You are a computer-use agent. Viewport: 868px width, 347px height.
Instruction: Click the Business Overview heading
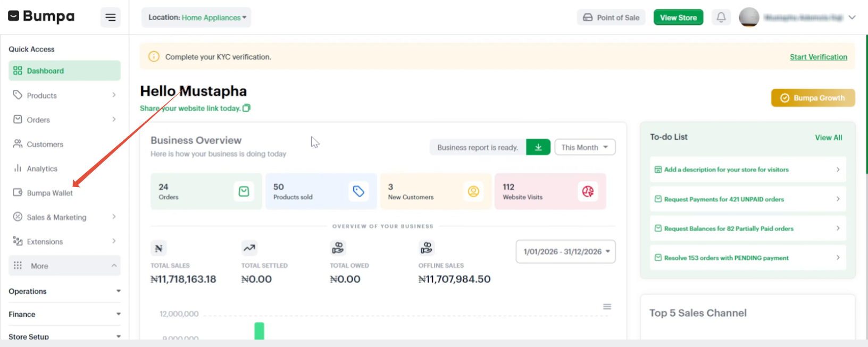[196, 140]
